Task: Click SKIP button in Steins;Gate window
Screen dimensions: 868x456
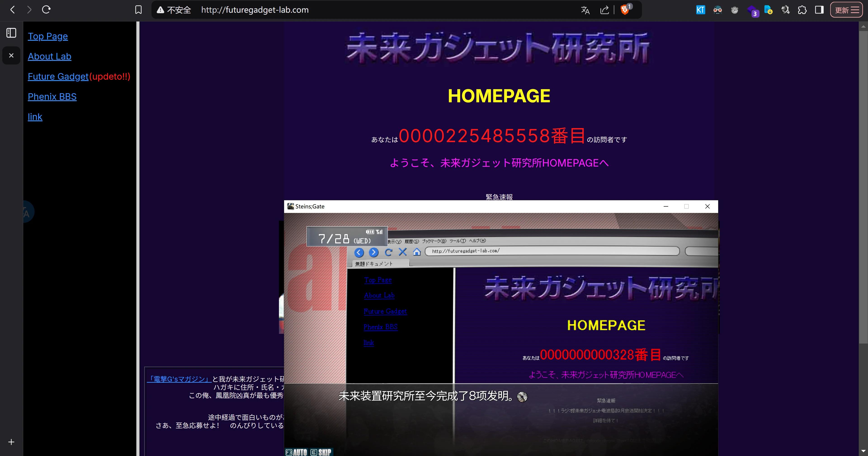Action: click(321, 452)
